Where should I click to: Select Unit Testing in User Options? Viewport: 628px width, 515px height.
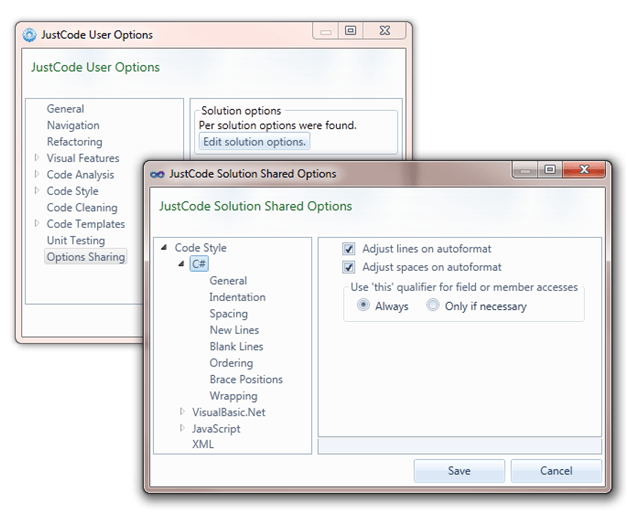[x=76, y=240]
